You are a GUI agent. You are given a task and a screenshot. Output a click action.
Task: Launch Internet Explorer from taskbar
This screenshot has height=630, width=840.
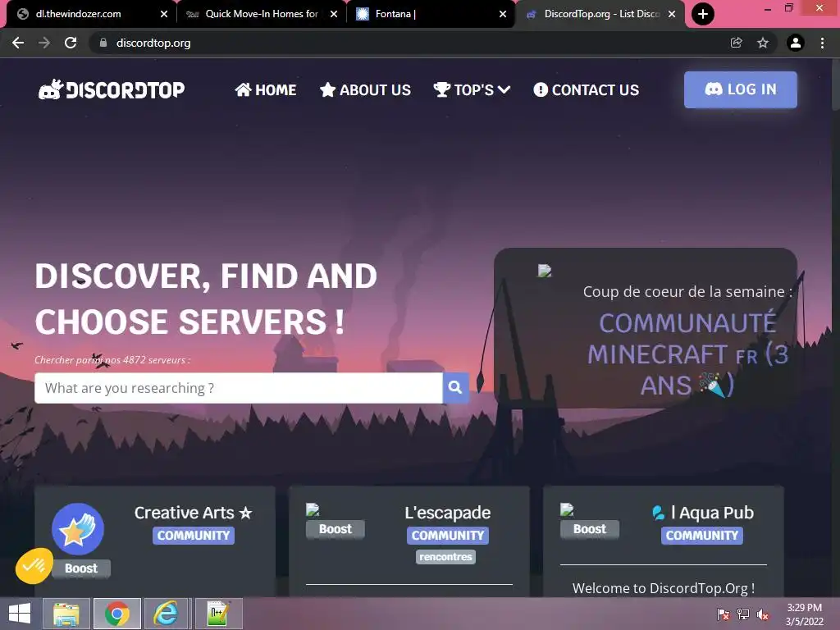(x=166, y=614)
